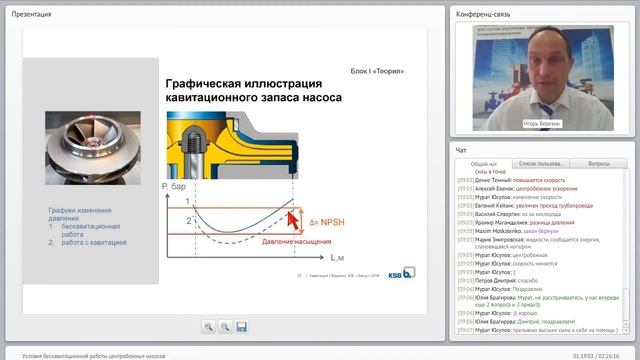640x360 pixels.
Task: Click Мурат Юсупов's message скорость меняется
Action: [535, 264]
